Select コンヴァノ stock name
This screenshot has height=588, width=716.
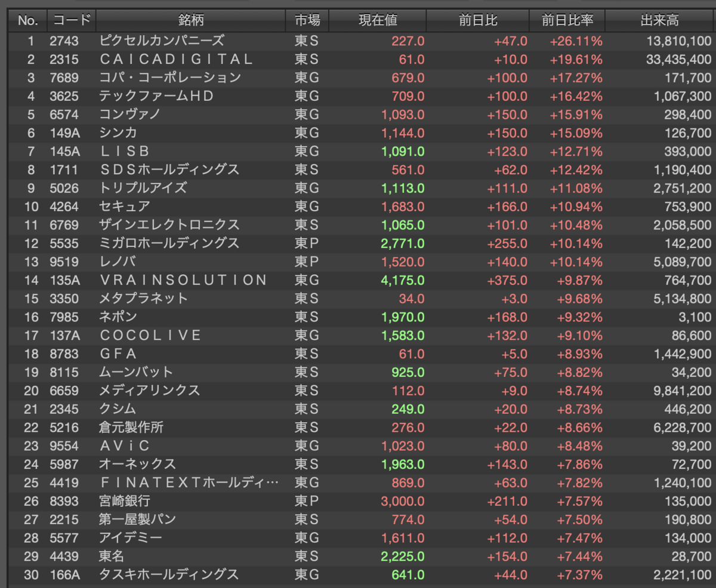129,114
